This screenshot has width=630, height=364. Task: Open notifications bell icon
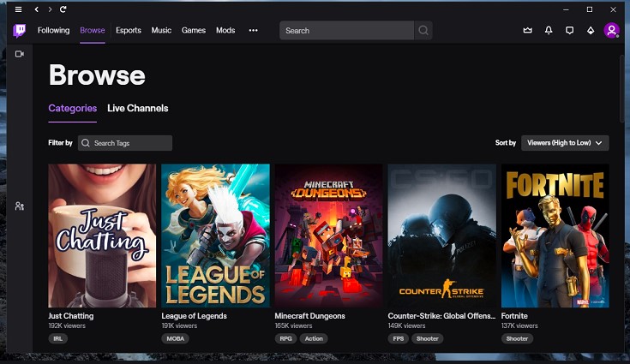point(549,31)
